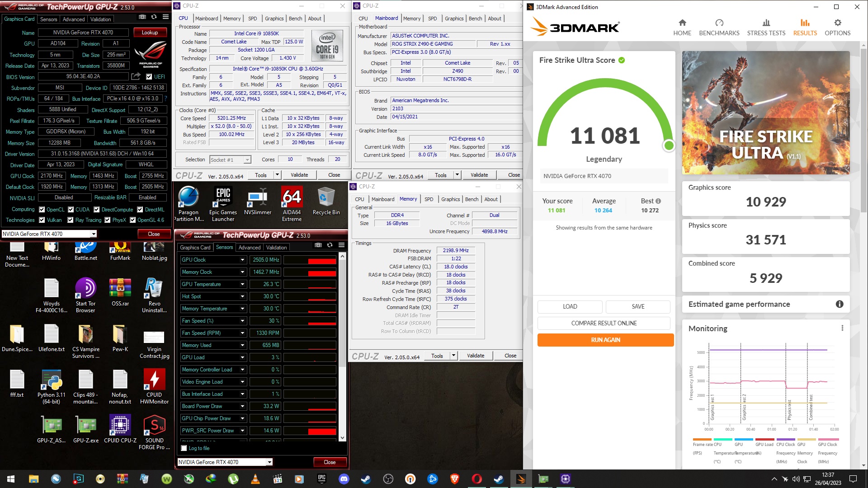Click the BIOS export share icon in GPU-Z

click(136, 76)
